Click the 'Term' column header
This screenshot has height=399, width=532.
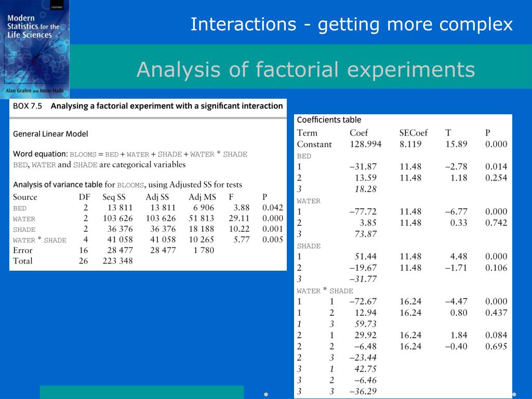tap(307, 132)
